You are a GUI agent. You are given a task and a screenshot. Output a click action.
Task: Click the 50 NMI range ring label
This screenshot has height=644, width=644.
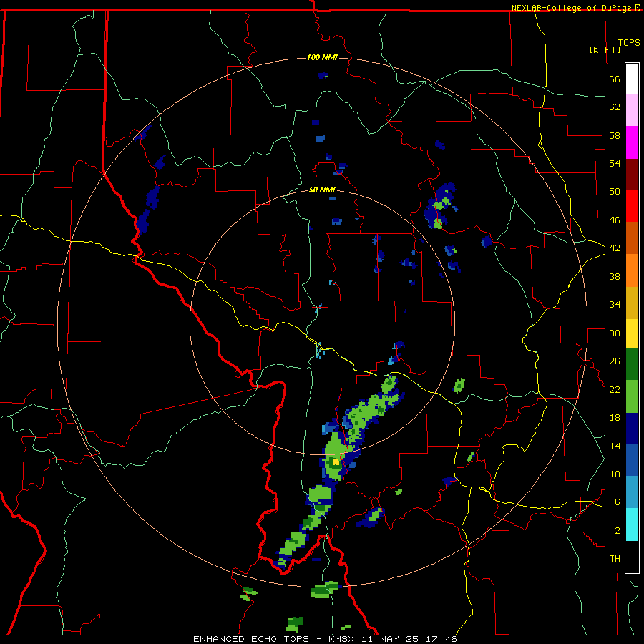[x=322, y=190]
